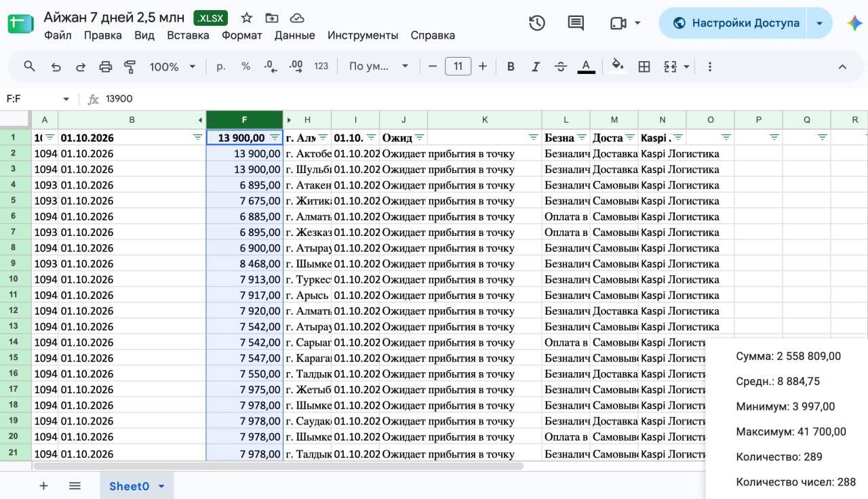The width and height of the screenshot is (868, 499).
Task: Apply percent format to selection
Action: pos(245,66)
